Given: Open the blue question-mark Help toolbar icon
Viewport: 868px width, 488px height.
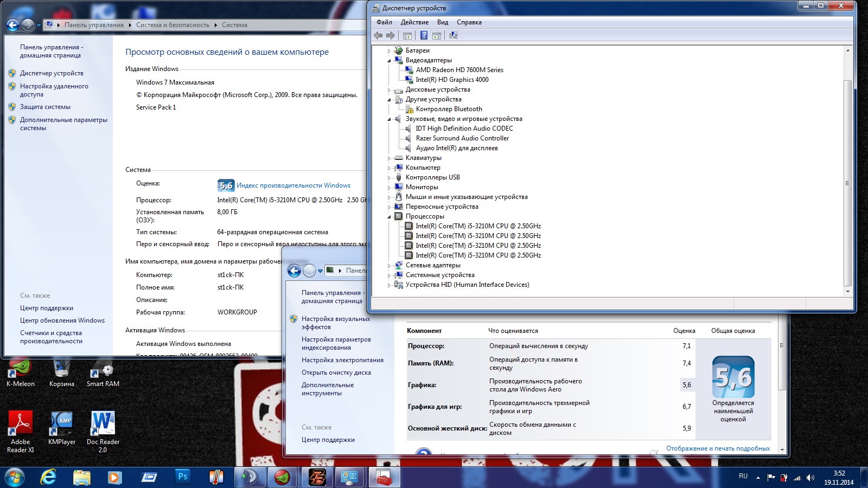Looking at the screenshot, I should (424, 35).
